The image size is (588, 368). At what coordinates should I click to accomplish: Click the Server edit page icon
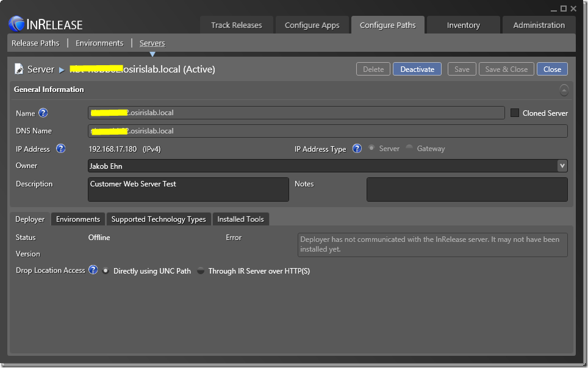pos(19,69)
